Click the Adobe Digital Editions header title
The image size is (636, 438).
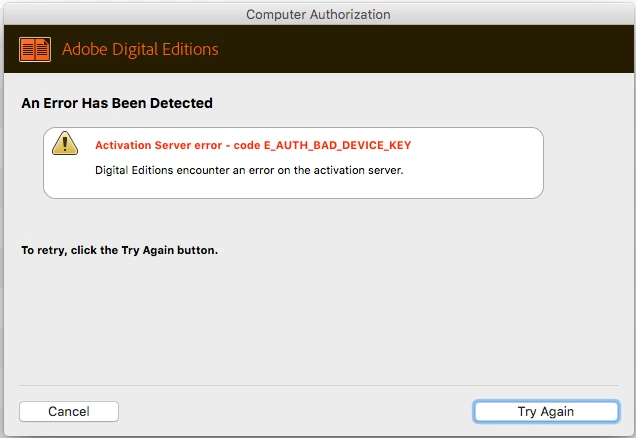[140, 49]
